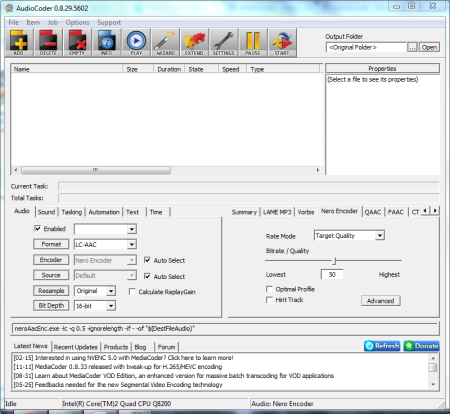Switch to the QAAC tab
The image size is (450, 414).
373,212
